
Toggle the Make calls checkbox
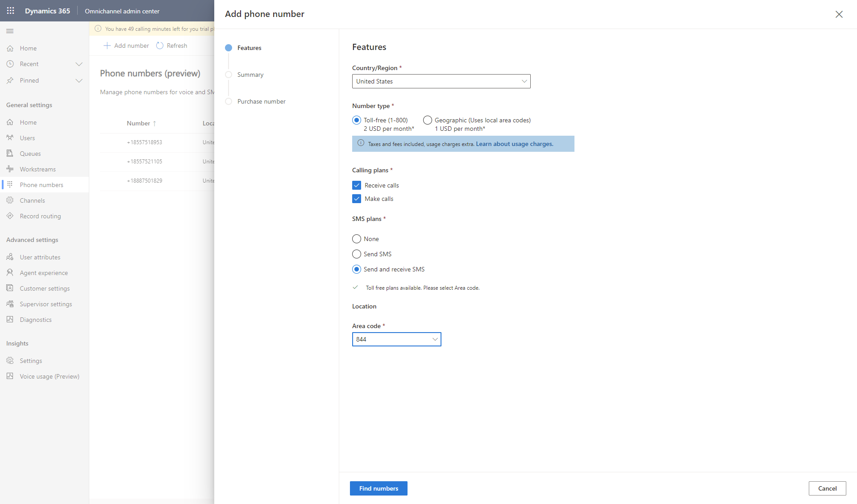click(x=356, y=199)
